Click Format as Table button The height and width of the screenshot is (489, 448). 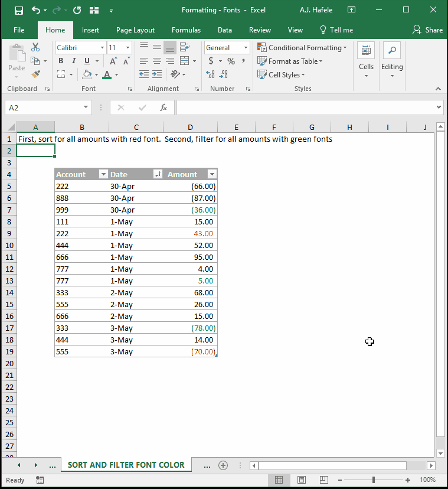tap(290, 61)
